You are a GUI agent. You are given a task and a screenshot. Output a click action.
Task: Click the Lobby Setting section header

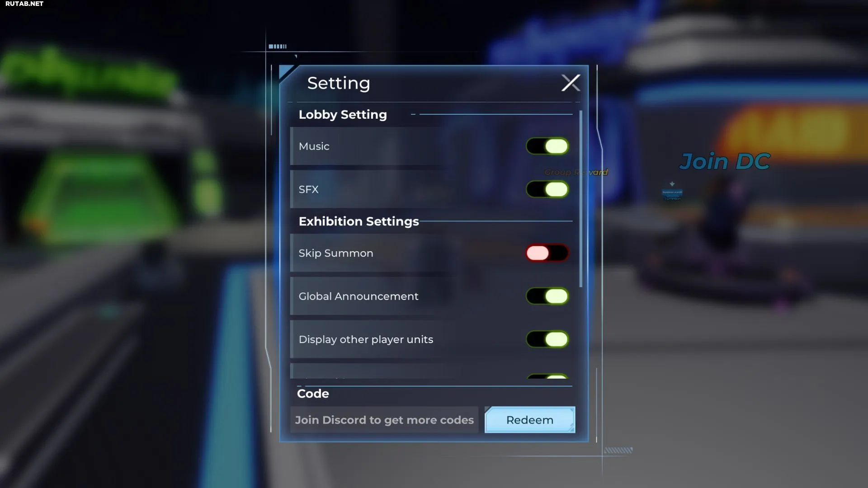pyautogui.click(x=343, y=115)
